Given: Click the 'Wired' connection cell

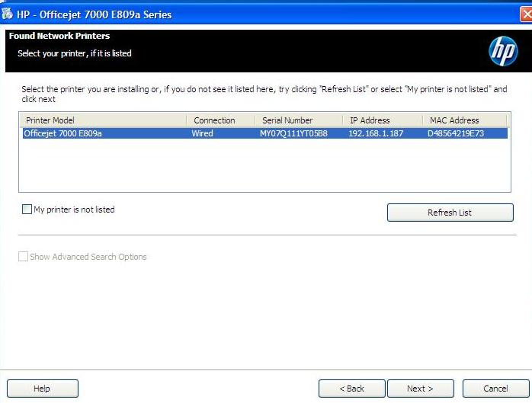Looking at the screenshot, I should [202, 133].
